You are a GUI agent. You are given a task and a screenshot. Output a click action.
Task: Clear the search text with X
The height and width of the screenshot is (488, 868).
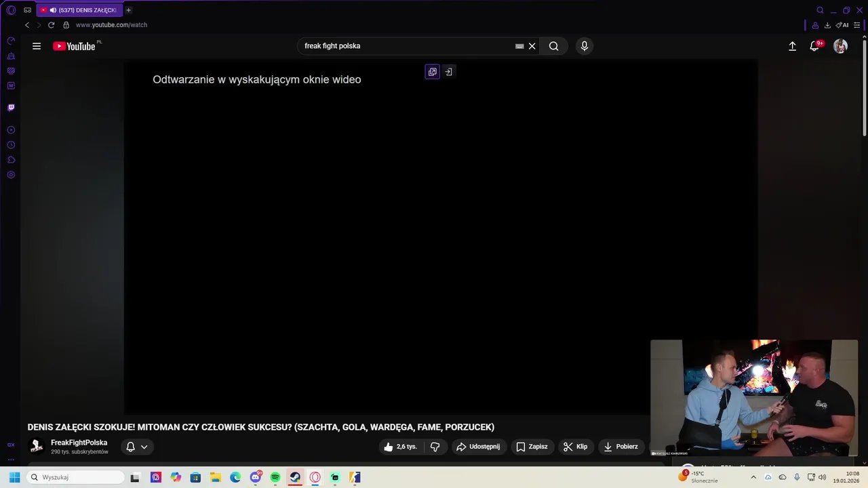coord(532,46)
